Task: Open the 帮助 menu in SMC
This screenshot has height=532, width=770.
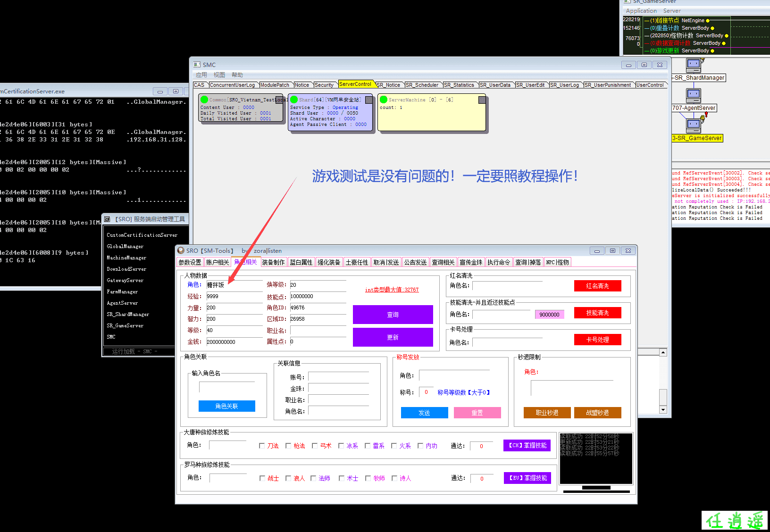Action: click(237, 75)
